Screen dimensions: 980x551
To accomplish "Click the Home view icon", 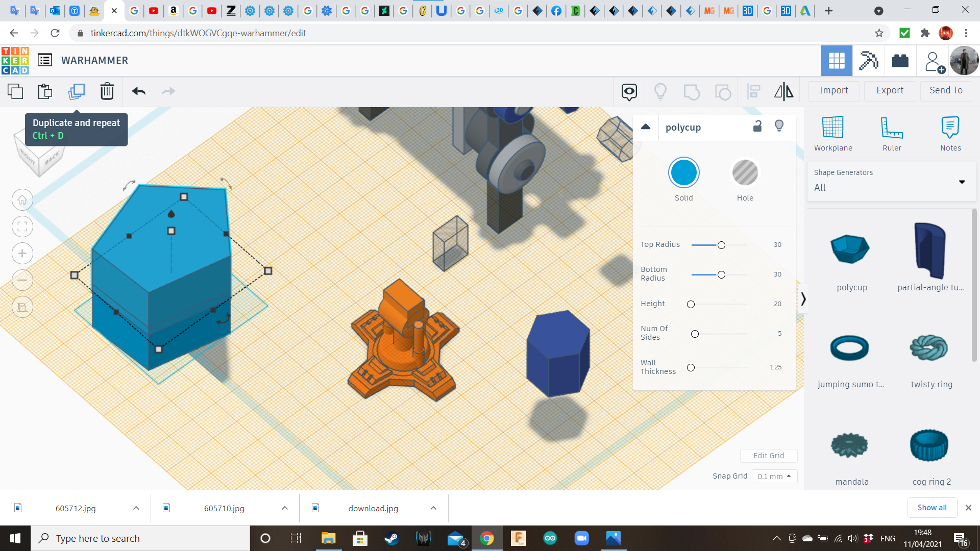I will (x=22, y=200).
